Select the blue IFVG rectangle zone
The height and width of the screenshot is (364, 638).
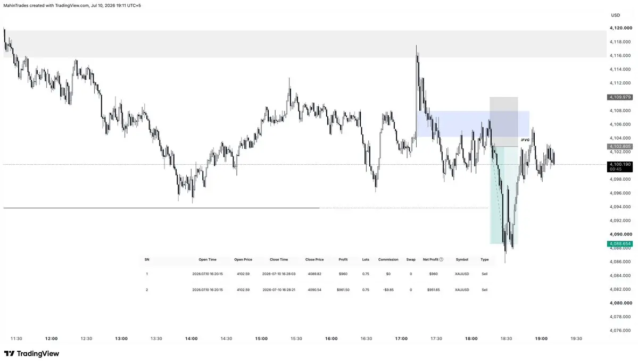click(x=473, y=124)
